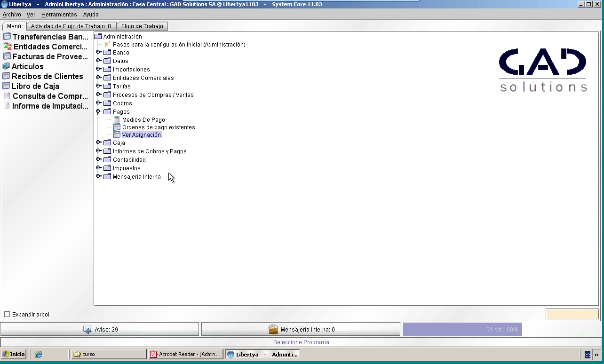
Task: Expand the Contabilidad tree node
Action: (x=98, y=159)
